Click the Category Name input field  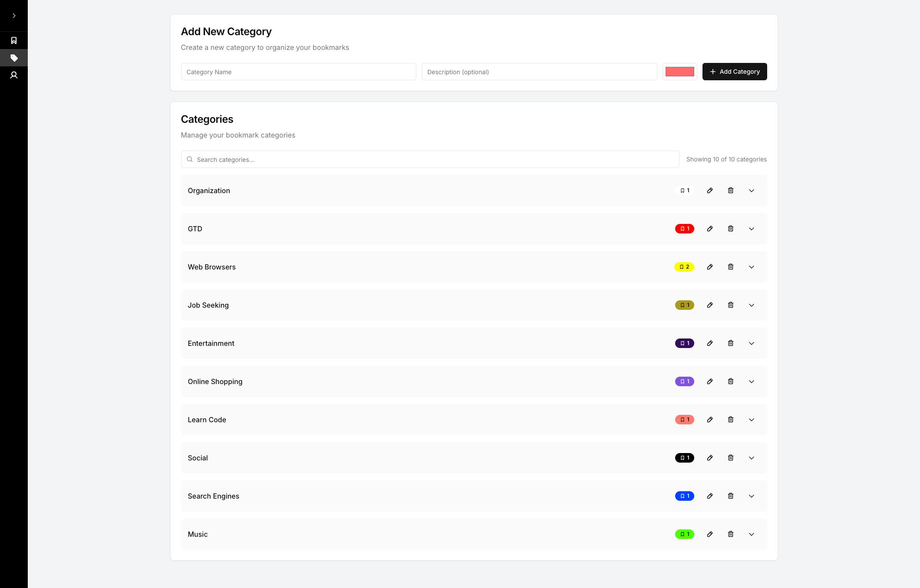298,72
